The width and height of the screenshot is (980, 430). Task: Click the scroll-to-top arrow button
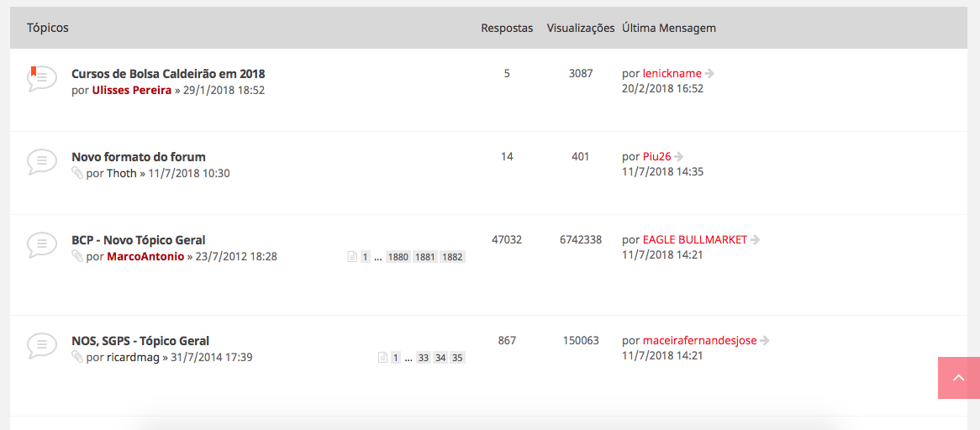click(x=959, y=378)
